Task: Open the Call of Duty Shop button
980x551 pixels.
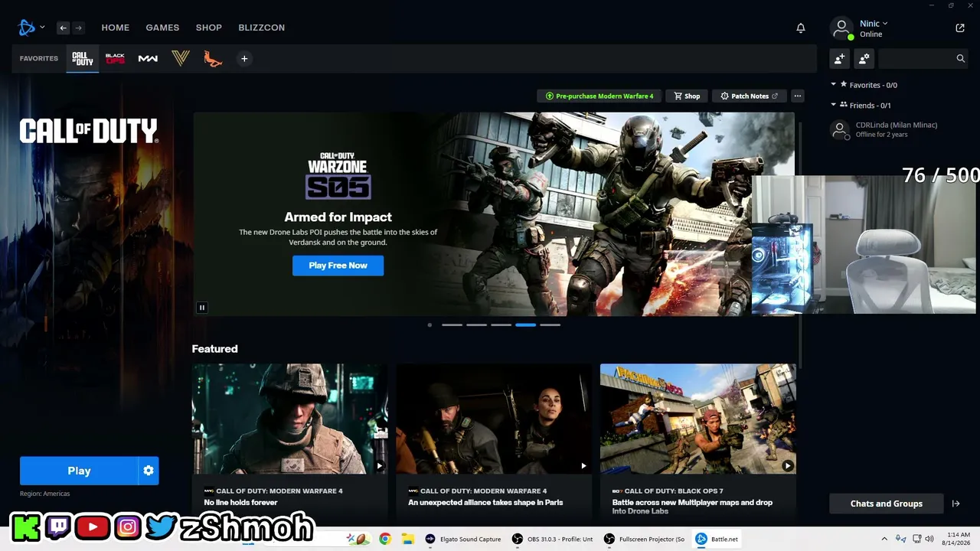Action: pyautogui.click(x=687, y=96)
